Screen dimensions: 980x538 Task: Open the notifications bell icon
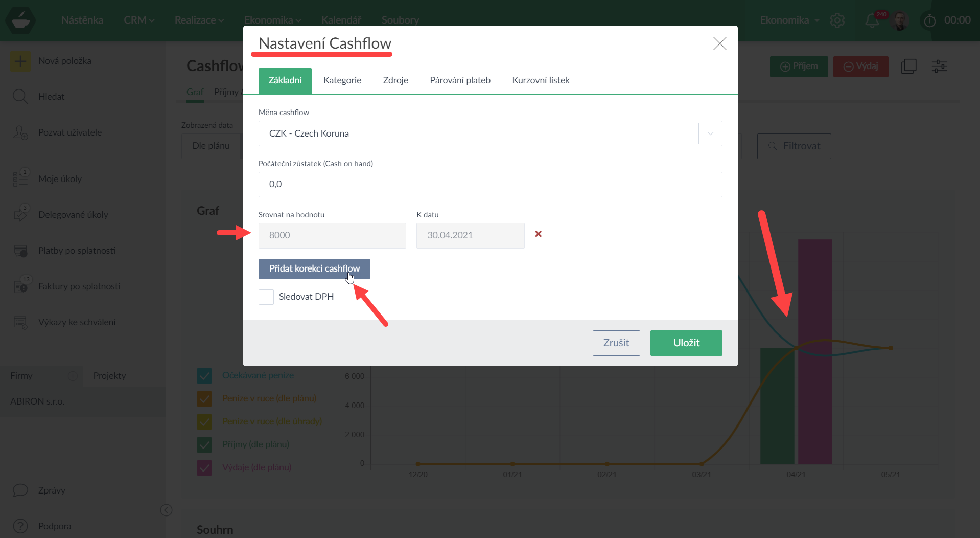(x=872, y=20)
